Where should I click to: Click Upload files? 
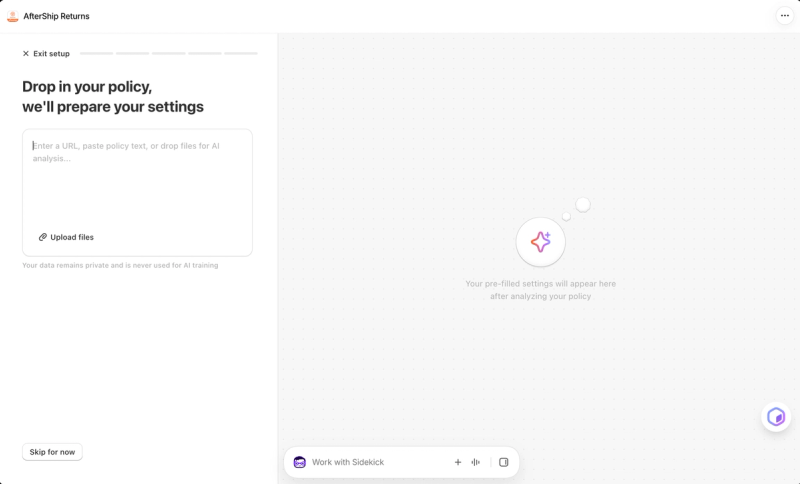pos(66,237)
